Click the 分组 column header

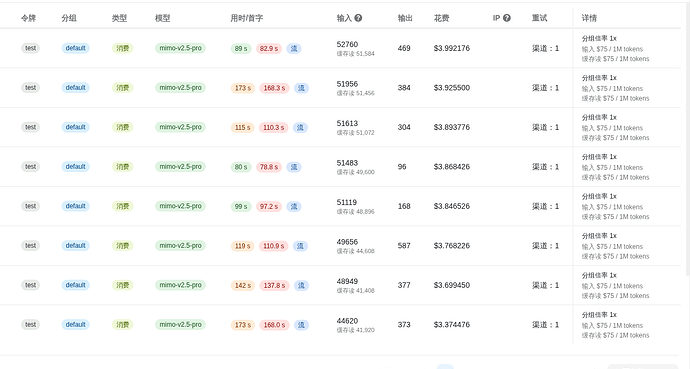(x=69, y=18)
